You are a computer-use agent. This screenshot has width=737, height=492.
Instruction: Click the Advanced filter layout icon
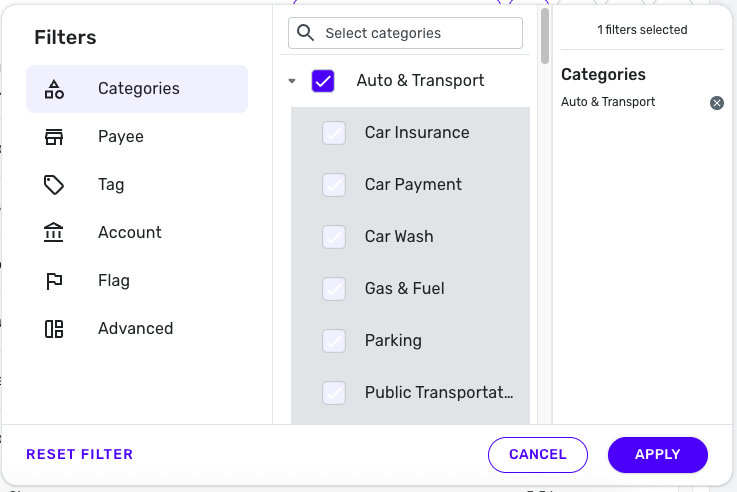pos(54,329)
